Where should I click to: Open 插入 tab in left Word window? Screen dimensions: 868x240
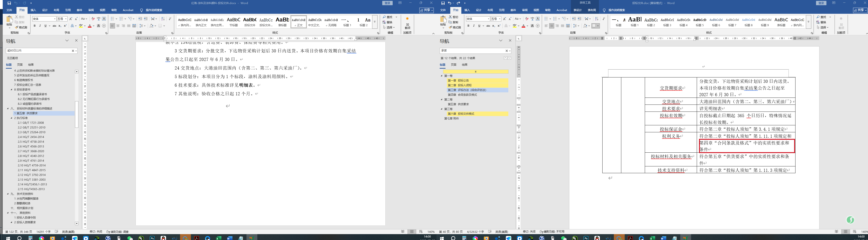tap(33, 10)
